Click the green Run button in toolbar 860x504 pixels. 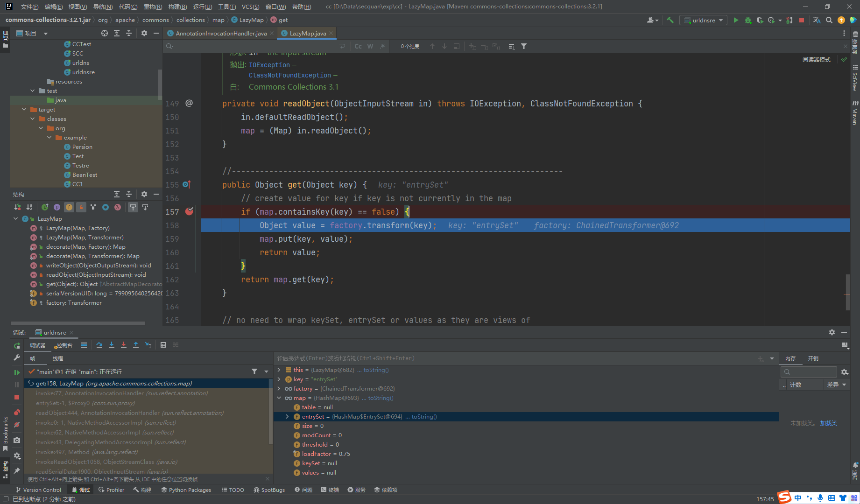(736, 20)
